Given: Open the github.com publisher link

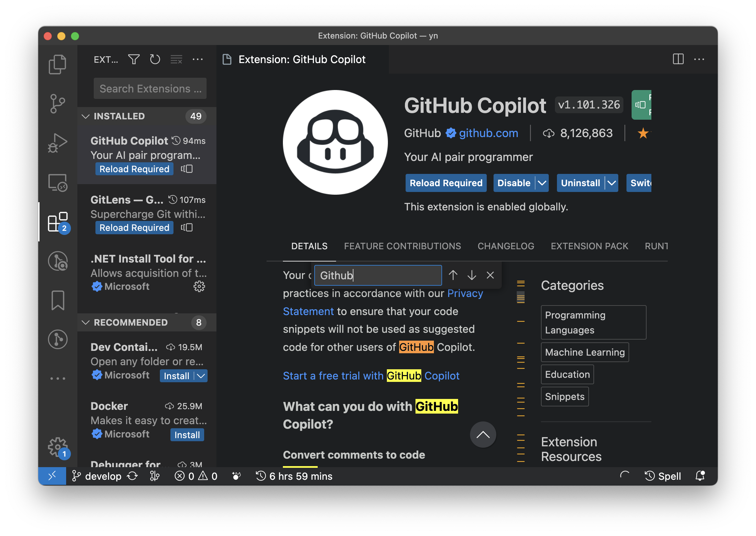Looking at the screenshot, I should click(x=488, y=133).
